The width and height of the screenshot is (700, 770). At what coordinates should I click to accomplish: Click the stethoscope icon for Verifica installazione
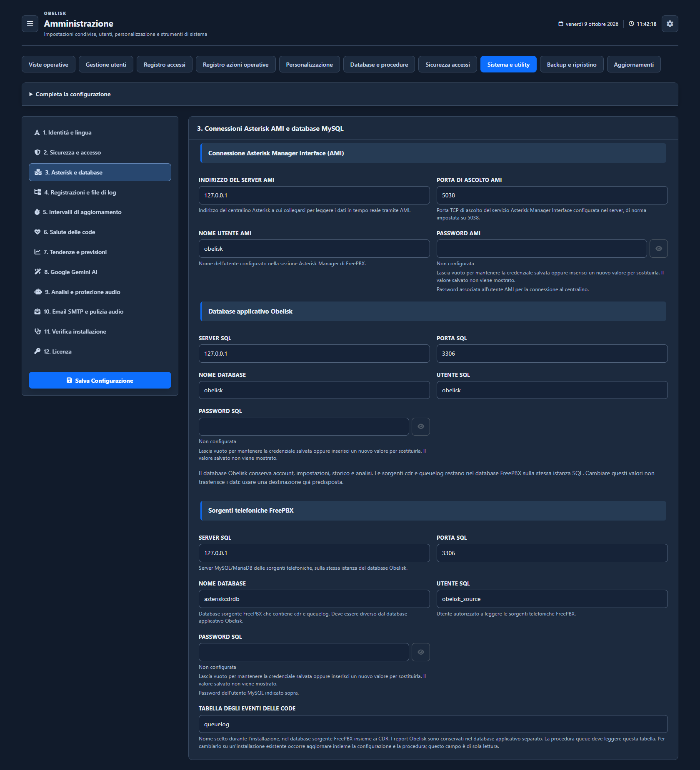point(38,331)
